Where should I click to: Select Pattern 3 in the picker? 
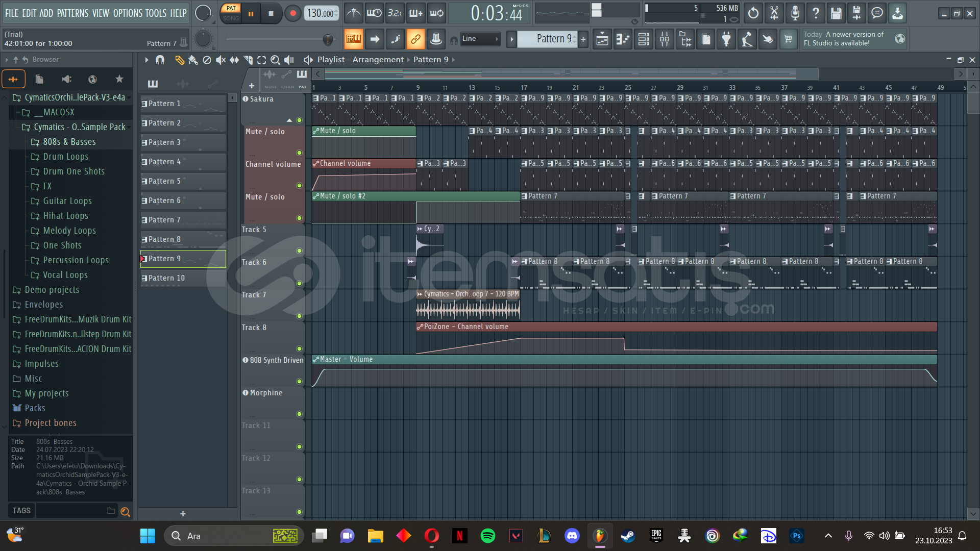(183, 142)
